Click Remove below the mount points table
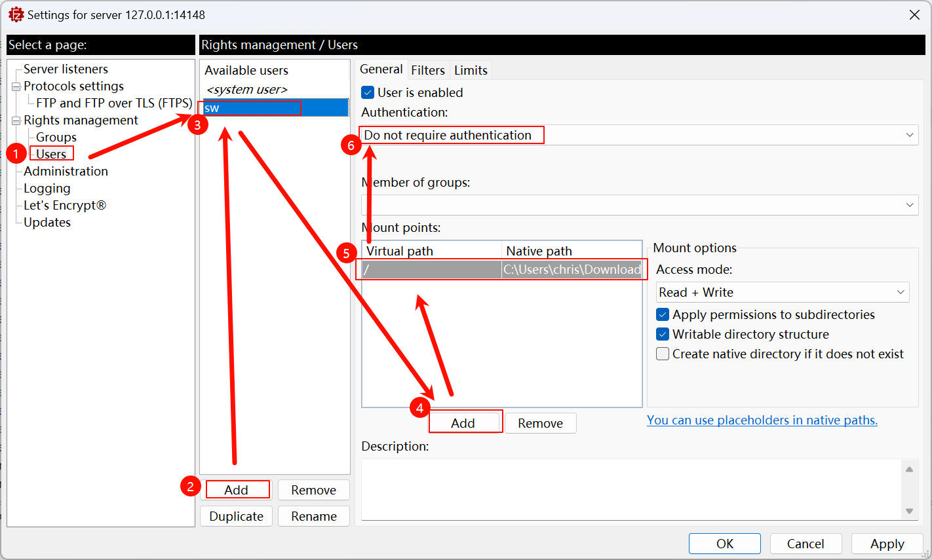This screenshot has height=560, width=932. (540, 423)
